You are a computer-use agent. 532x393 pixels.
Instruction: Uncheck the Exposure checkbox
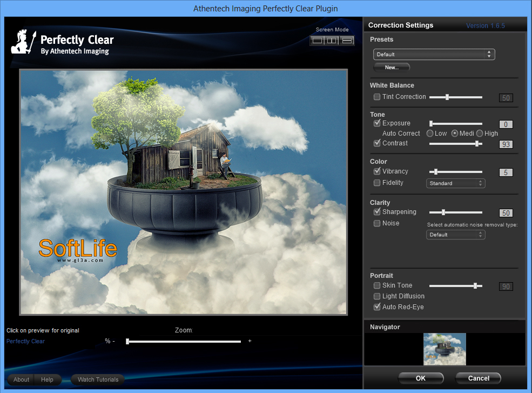tap(376, 123)
